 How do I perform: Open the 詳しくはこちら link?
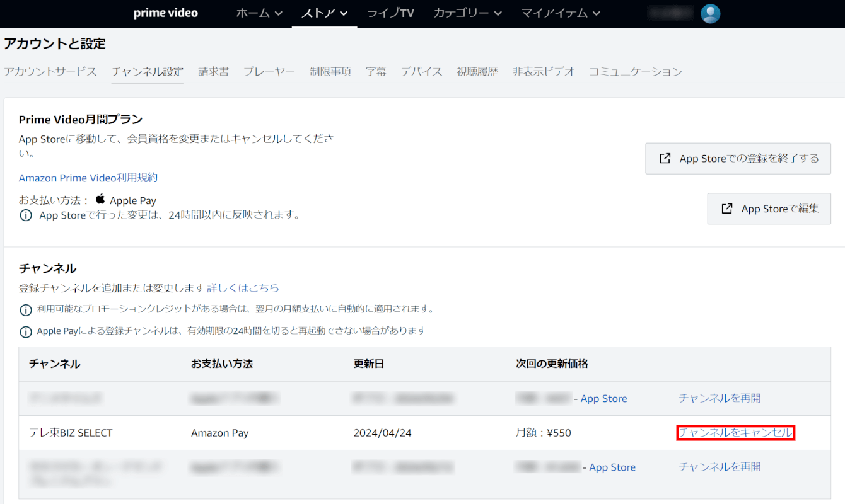pos(243,288)
